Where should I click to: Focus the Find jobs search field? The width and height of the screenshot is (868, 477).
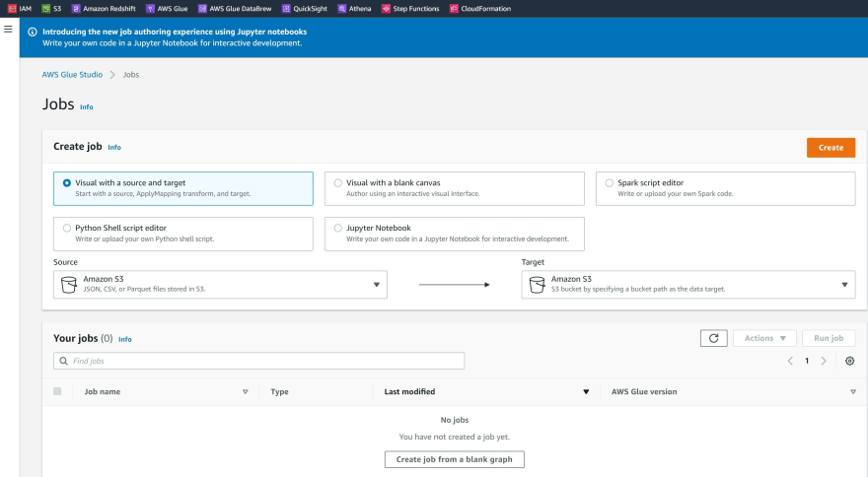point(259,361)
